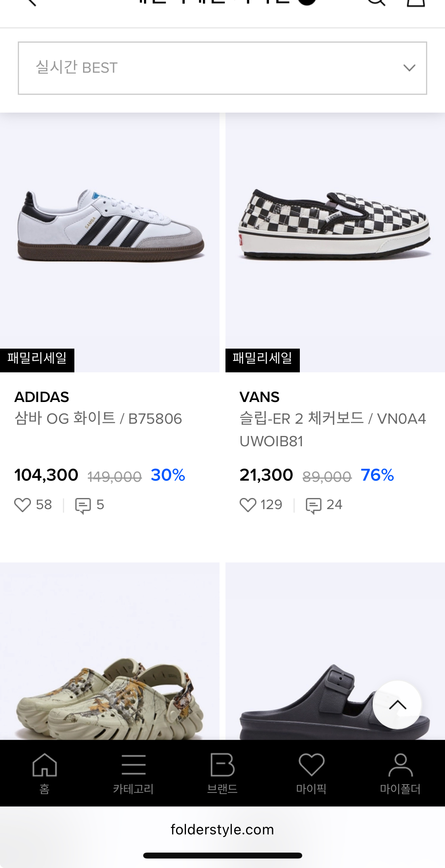Viewport: 445px width, 868px height.
Task: Open reviews icon for Adidas Samba
Action: (83, 505)
